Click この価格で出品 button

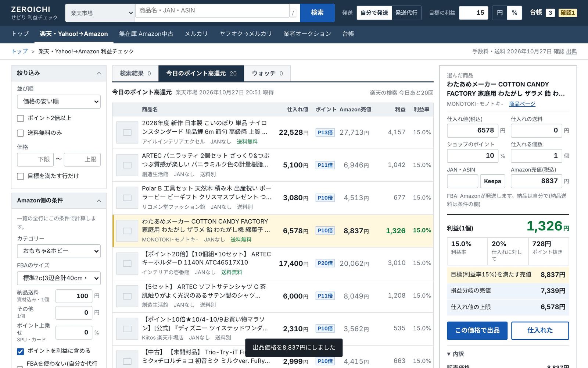(x=477, y=330)
